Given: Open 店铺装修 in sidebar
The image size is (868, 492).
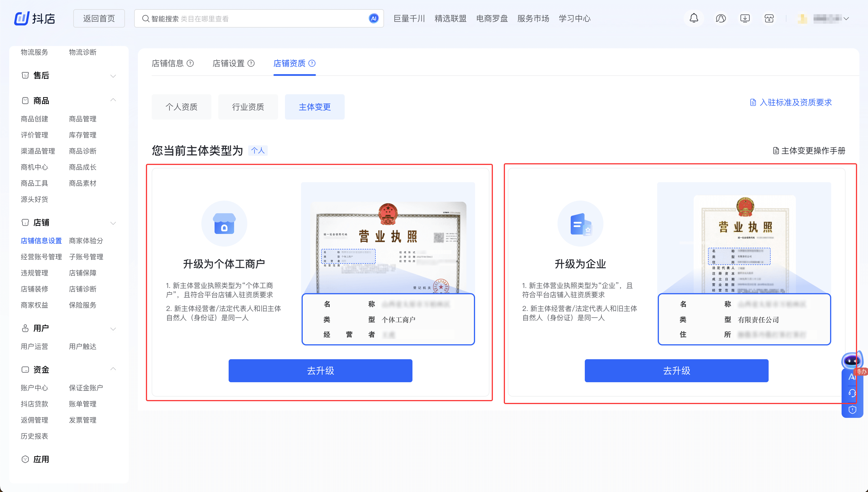Looking at the screenshot, I should pos(34,289).
